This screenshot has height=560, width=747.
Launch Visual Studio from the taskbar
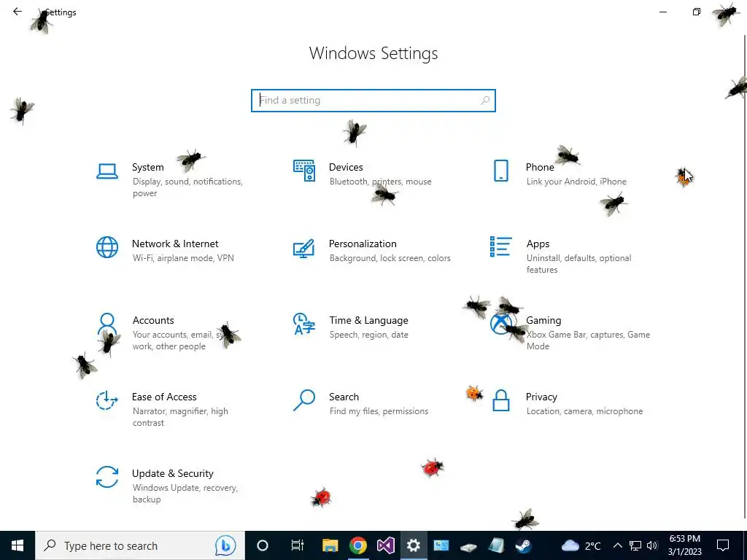click(x=386, y=545)
